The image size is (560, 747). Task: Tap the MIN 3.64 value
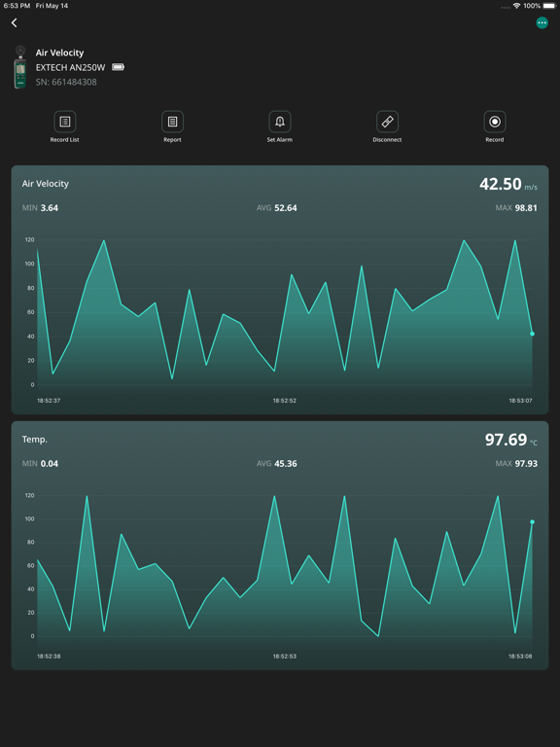coord(40,208)
